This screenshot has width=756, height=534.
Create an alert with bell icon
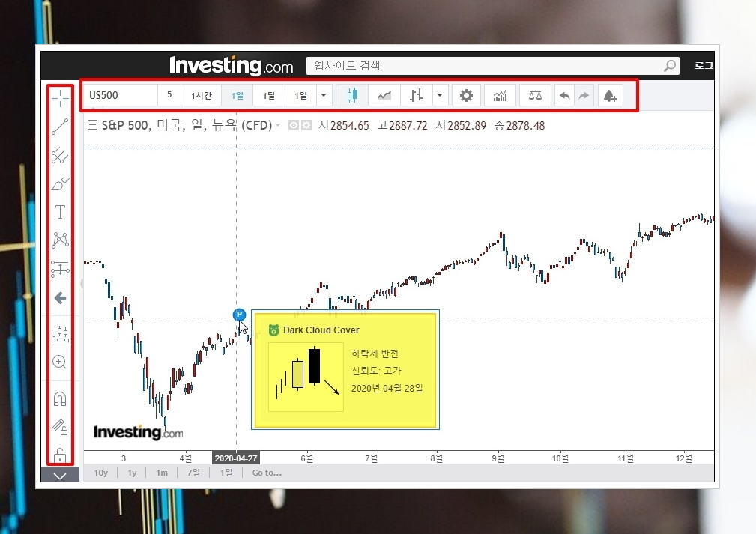(611, 95)
